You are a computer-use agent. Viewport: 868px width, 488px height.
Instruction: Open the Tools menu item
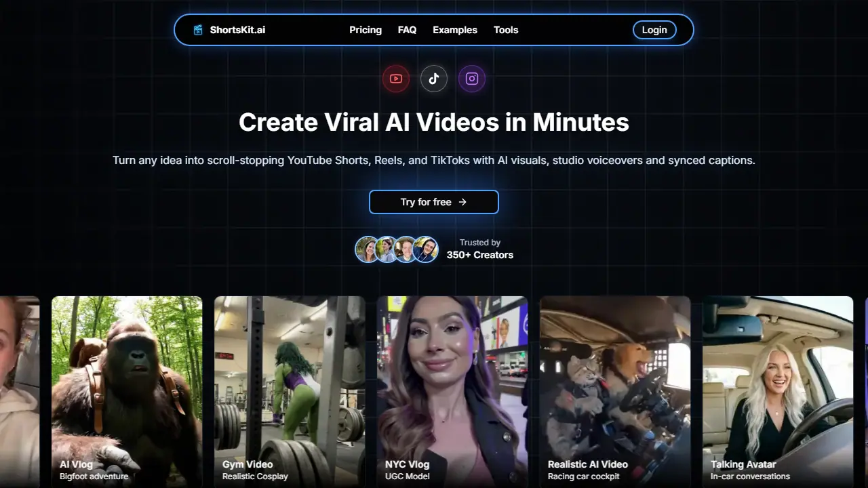(506, 30)
